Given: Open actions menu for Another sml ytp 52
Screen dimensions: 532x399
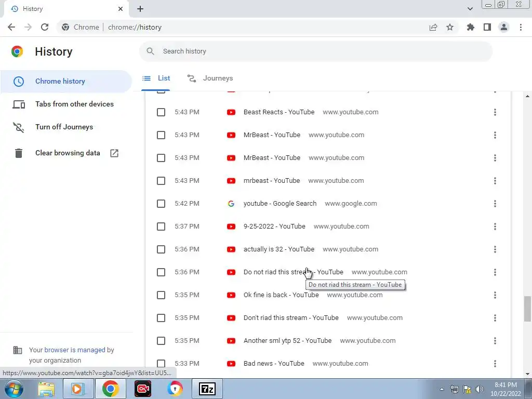Looking at the screenshot, I should pos(495,341).
